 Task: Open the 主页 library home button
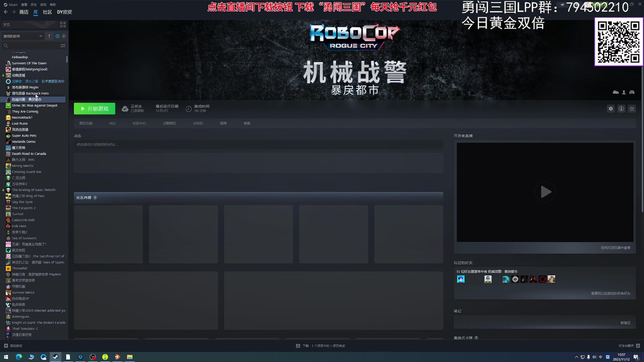click(x=29, y=24)
